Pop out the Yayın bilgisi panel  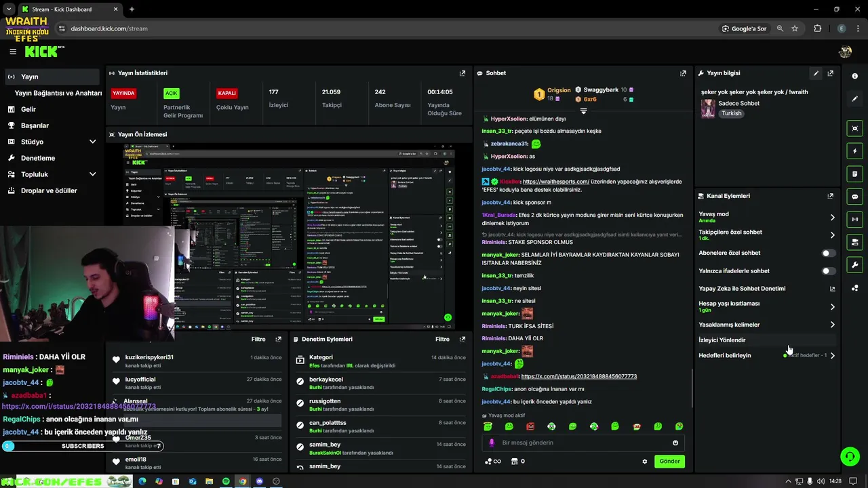[x=830, y=73]
